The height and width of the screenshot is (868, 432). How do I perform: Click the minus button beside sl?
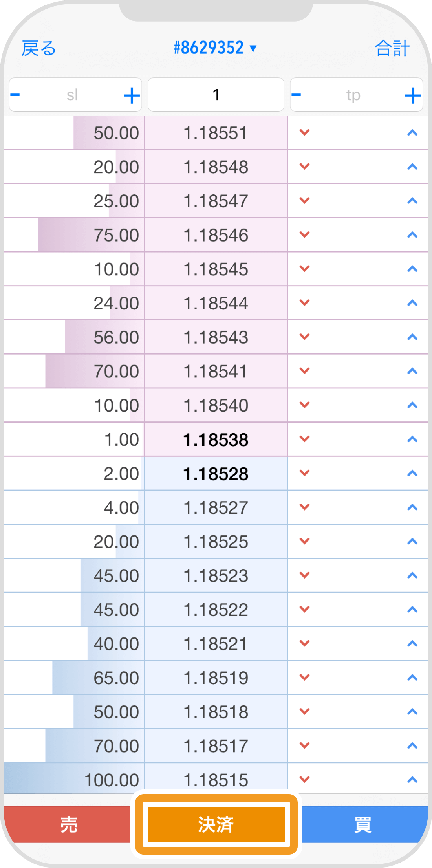[x=15, y=95]
